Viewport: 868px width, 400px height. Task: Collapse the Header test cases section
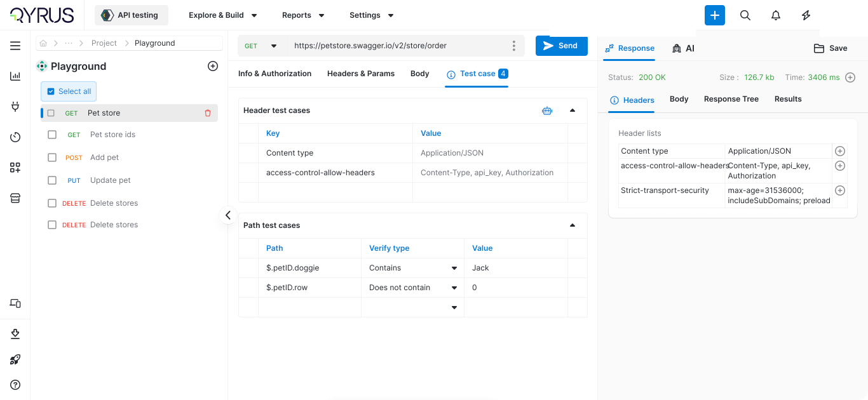coord(573,110)
